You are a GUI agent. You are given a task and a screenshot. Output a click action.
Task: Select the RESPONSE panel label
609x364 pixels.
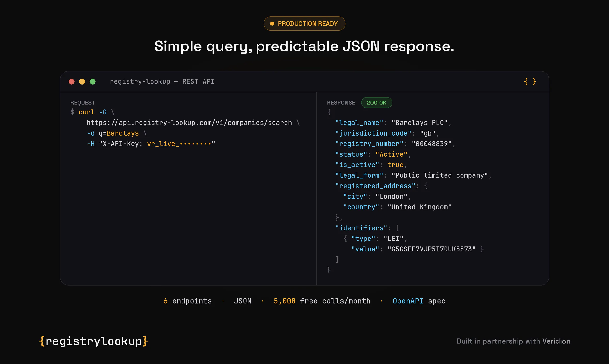(341, 102)
